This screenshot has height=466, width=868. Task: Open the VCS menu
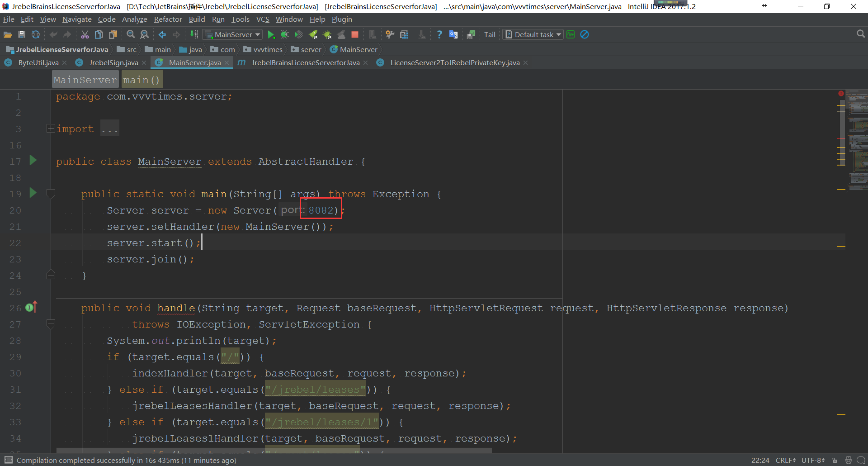(x=263, y=19)
